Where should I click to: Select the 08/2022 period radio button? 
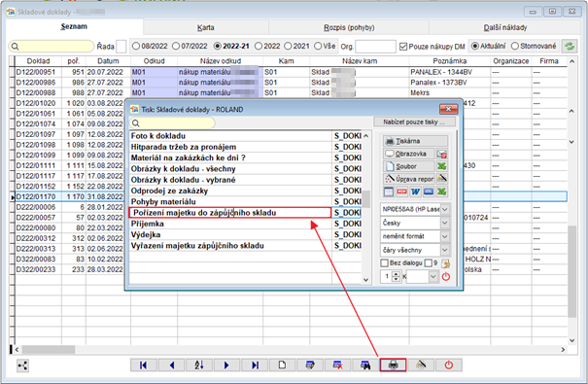pos(136,46)
